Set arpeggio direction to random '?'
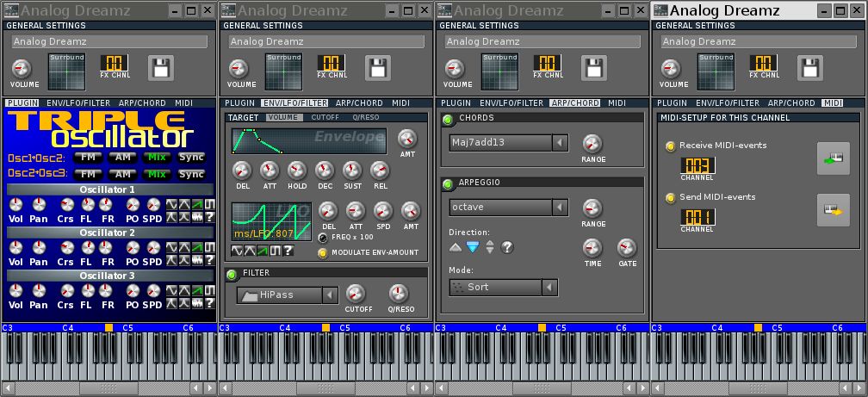 click(x=507, y=247)
